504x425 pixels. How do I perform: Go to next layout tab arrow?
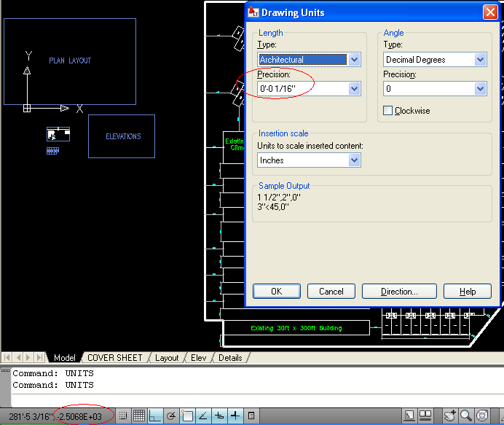pyautogui.click(x=28, y=357)
